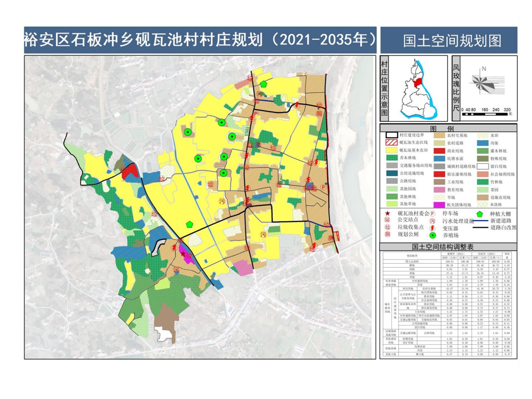
Task: Click the 停车场 (P) legend symbol
Action: 432,214
